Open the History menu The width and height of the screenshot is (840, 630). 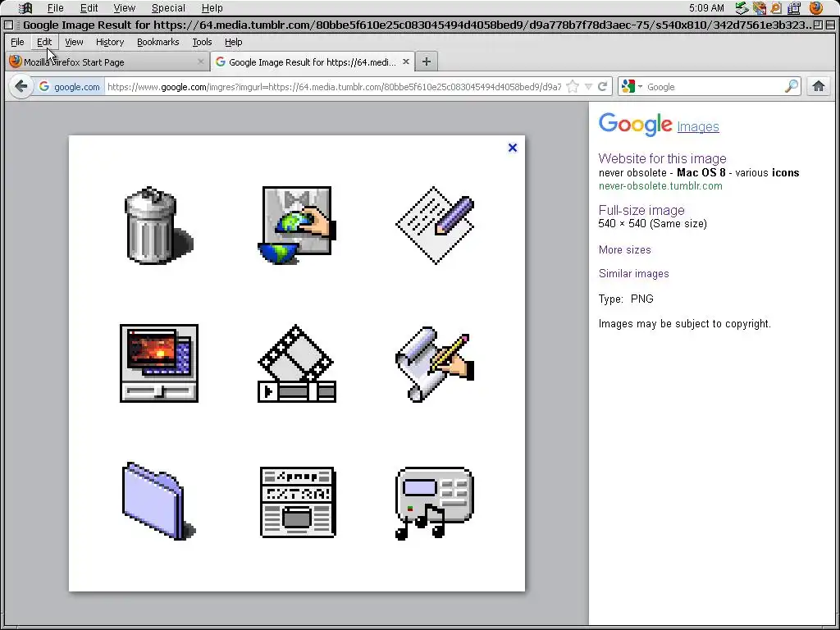pos(110,42)
